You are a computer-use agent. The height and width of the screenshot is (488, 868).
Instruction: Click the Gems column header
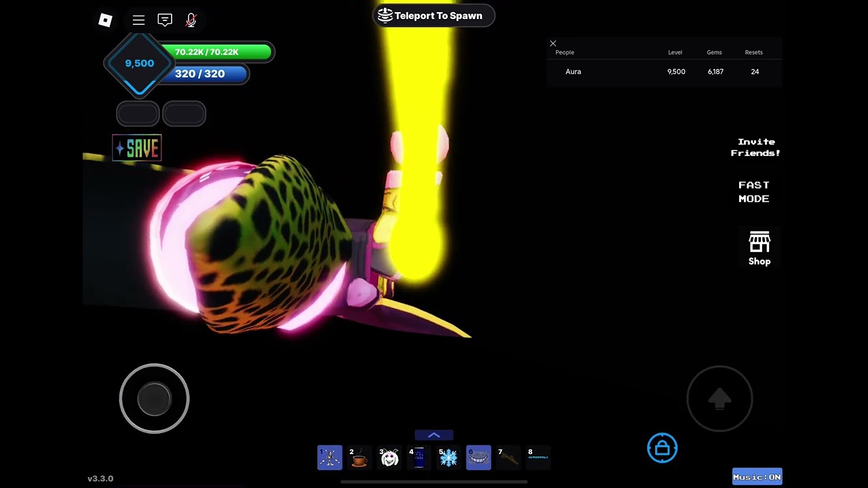pos(714,52)
